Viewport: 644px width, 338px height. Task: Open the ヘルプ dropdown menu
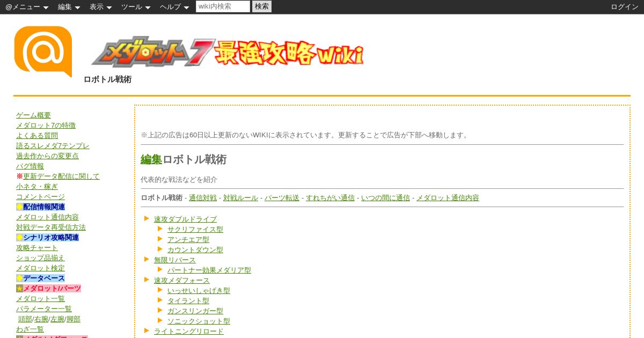tap(174, 7)
